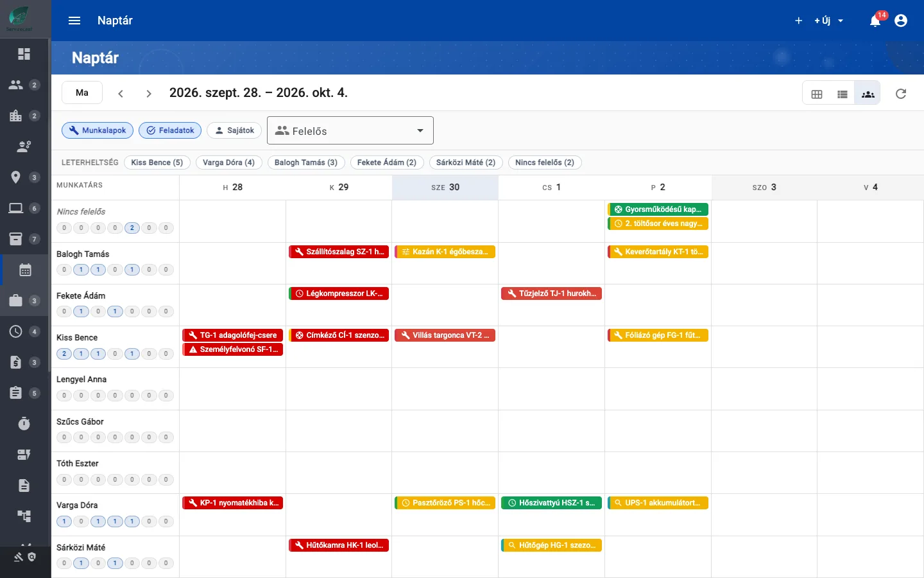Open the Felelős dropdown
Viewport: 924px width, 578px height.
point(350,130)
